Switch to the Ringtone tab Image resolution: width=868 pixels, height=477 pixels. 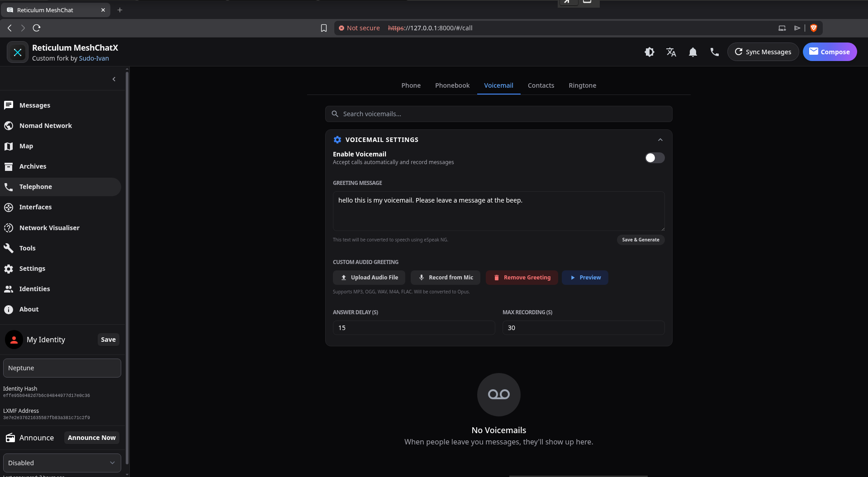click(x=582, y=85)
